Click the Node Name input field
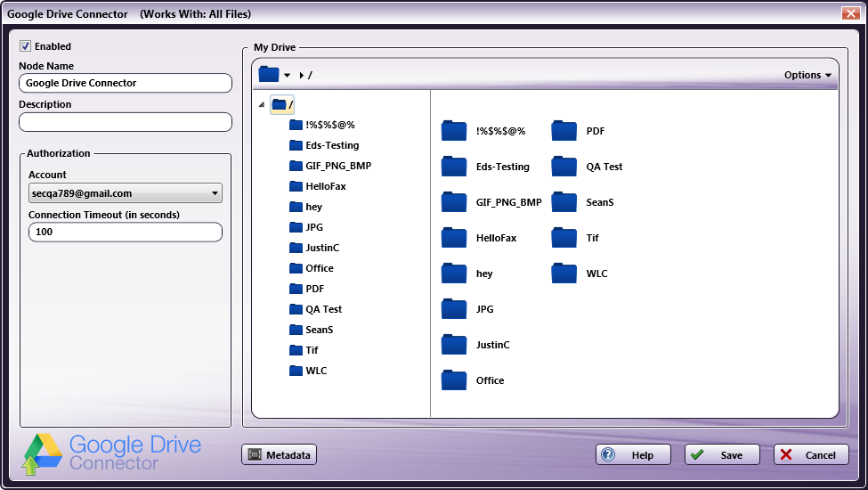Viewport: 868px width, 490px height. click(126, 83)
